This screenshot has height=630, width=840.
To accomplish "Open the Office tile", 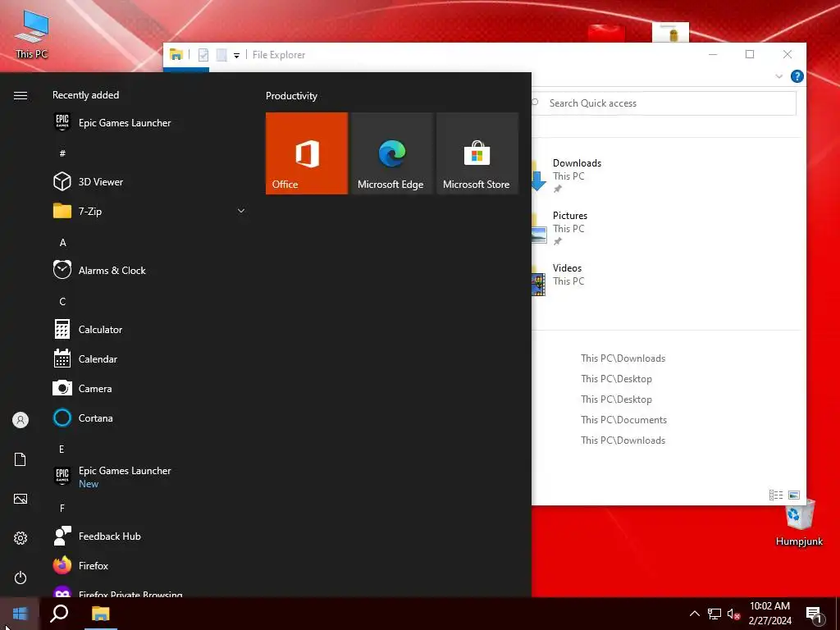I will coord(307,153).
